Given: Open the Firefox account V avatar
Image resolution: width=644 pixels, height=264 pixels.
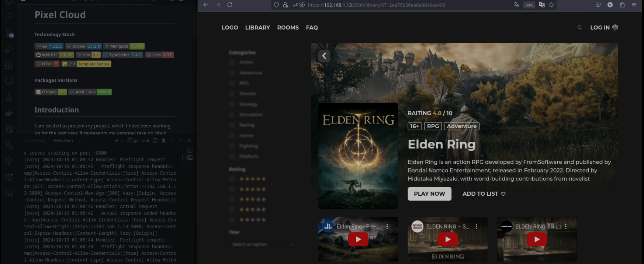Looking at the screenshot, I should click(610, 5).
